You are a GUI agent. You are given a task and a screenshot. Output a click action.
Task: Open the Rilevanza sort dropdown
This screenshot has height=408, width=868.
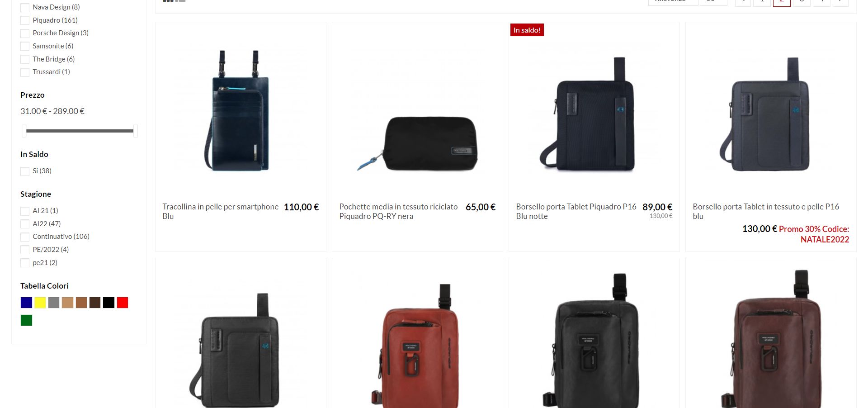pos(673,2)
